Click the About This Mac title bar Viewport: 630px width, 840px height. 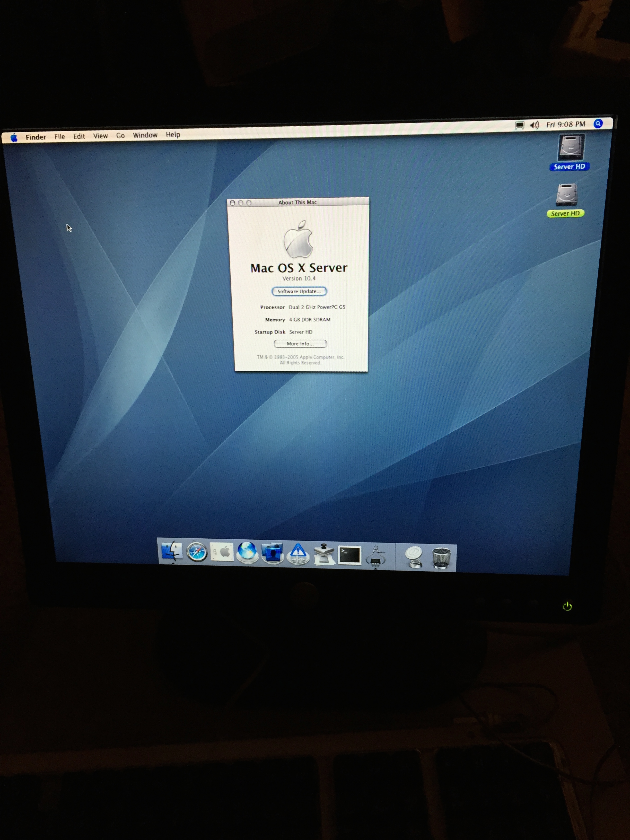tap(298, 202)
